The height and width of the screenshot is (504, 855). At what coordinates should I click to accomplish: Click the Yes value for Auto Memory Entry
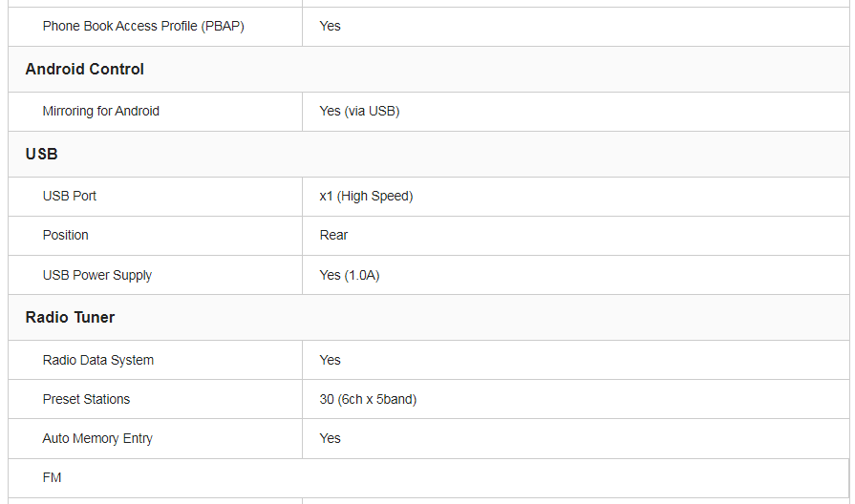(330, 438)
